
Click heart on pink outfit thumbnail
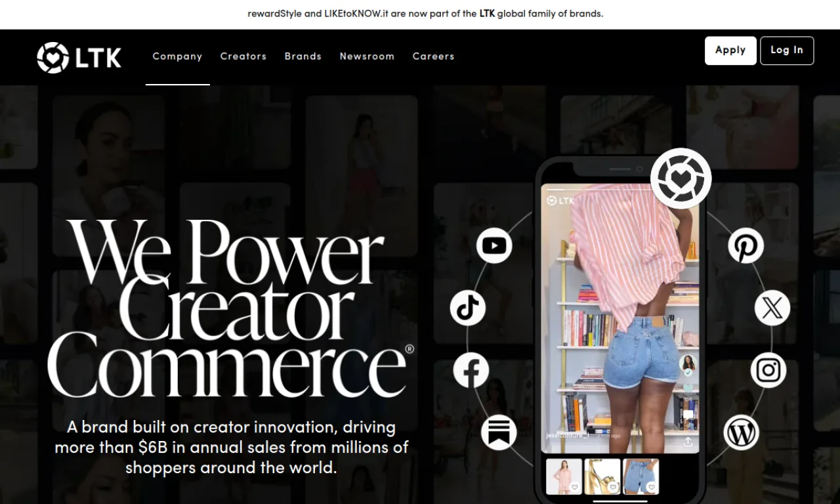574,487
